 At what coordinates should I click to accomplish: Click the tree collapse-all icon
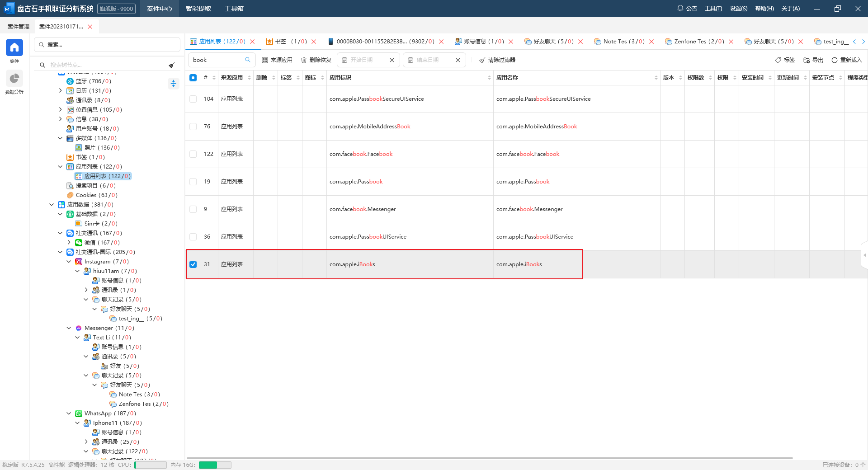[x=173, y=84]
